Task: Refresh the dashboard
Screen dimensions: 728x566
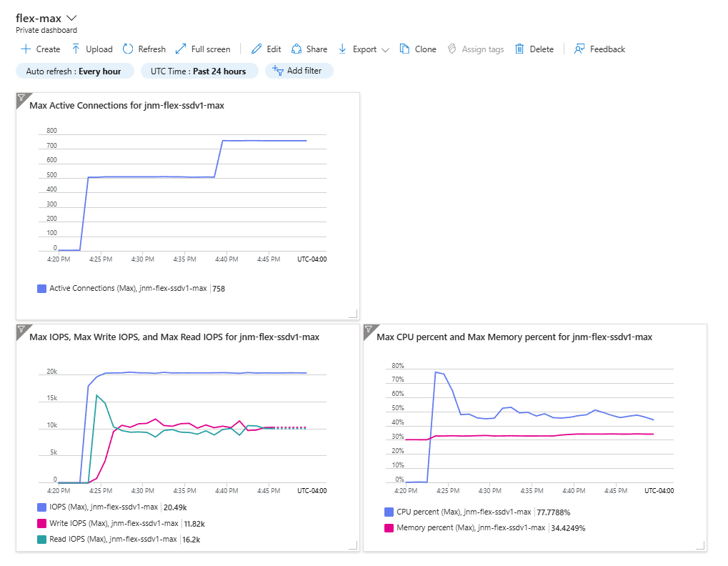Action: [144, 49]
